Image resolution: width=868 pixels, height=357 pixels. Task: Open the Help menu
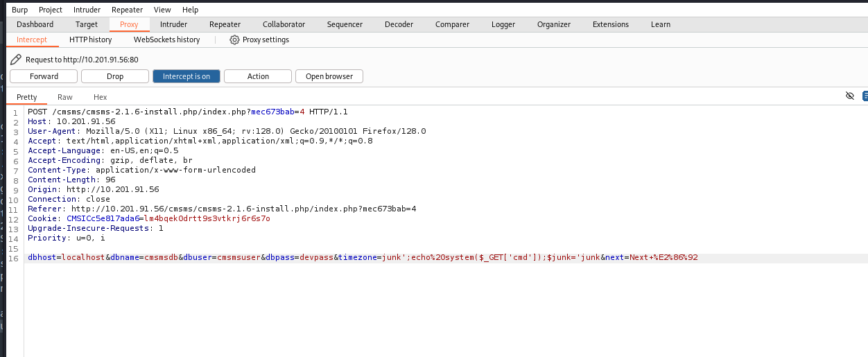tap(190, 10)
